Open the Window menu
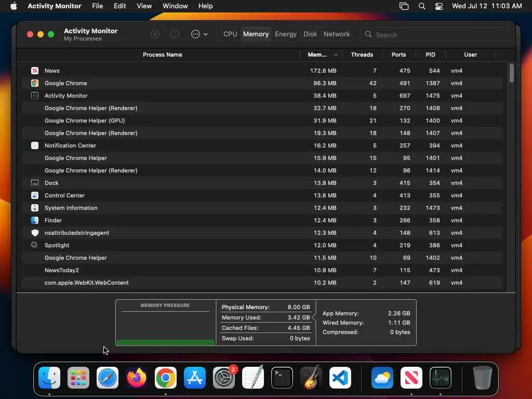This screenshot has height=399, width=532. [x=175, y=6]
